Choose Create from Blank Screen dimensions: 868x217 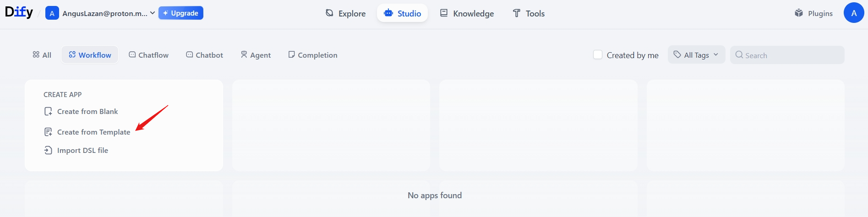coord(81,111)
